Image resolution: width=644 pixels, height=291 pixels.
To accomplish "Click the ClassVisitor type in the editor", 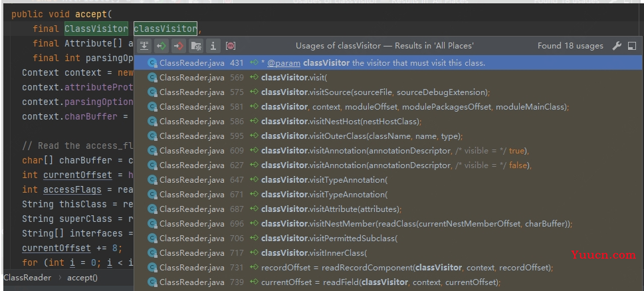I will click(96, 29).
